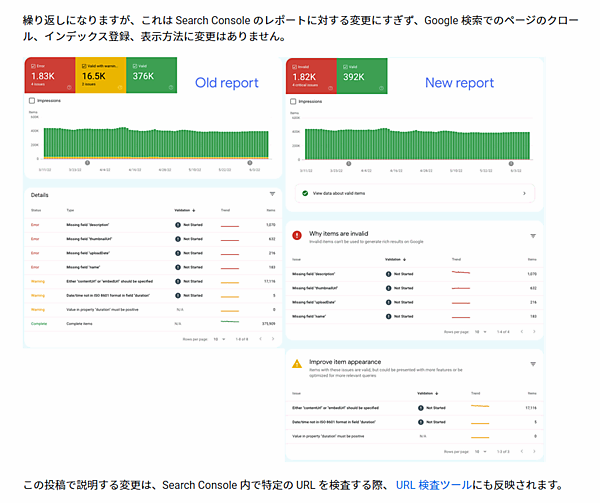Viewport: 600px width, 503px height.
Task: Open the Either 'contentUrl' or 'embedUrl' warning in Details
Action: click(x=153, y=282)
